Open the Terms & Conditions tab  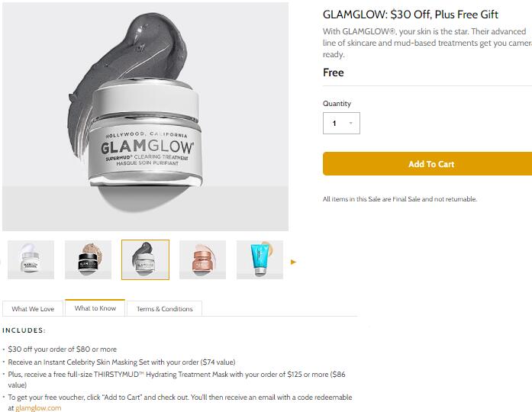pos(165,308)
